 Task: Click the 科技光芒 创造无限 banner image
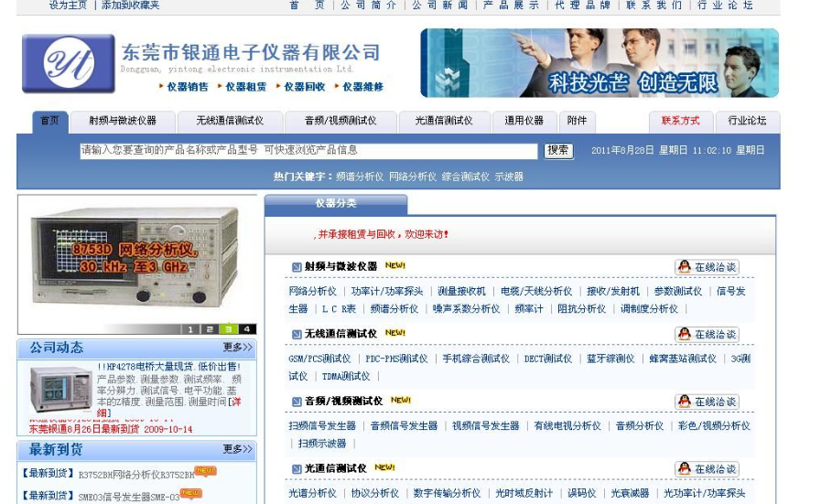tap(600, 63)
